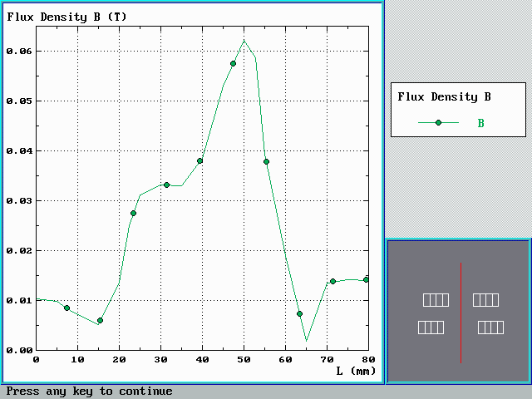This screenshot has height=399, width=532.
Task: Click the curve minimum near L = 65 mm
Action: coord(306,340)
